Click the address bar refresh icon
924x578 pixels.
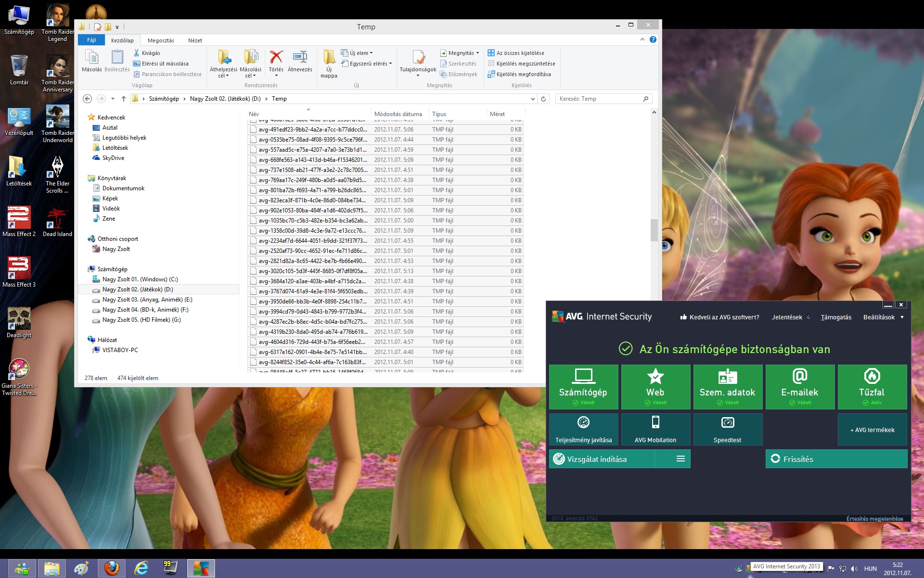click(543, 99)
